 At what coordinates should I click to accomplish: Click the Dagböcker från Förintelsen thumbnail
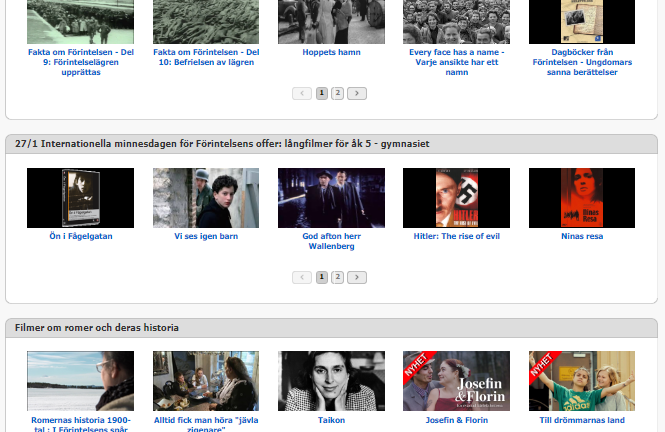coord(582,22)
